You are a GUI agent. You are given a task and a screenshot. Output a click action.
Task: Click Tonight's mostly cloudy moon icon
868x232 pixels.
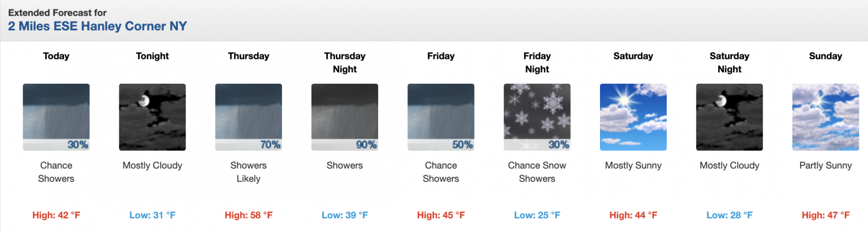click(152, 117)
